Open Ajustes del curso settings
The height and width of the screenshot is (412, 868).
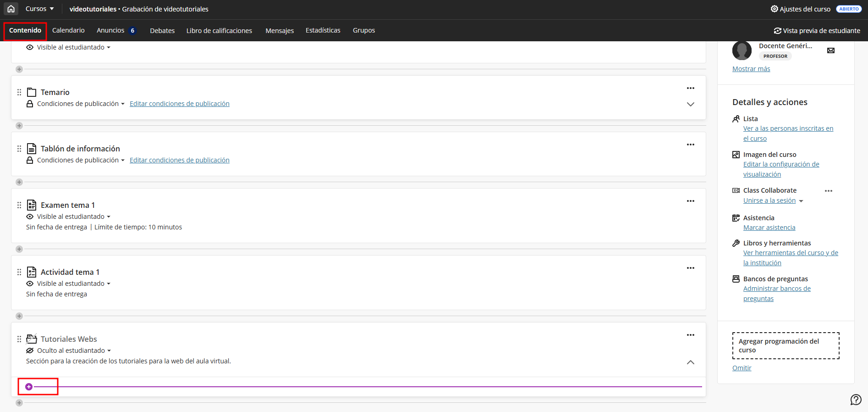point(801,9)
